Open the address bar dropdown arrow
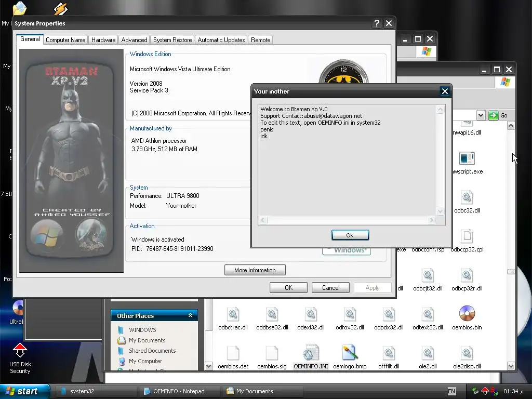 pos(481,115)
